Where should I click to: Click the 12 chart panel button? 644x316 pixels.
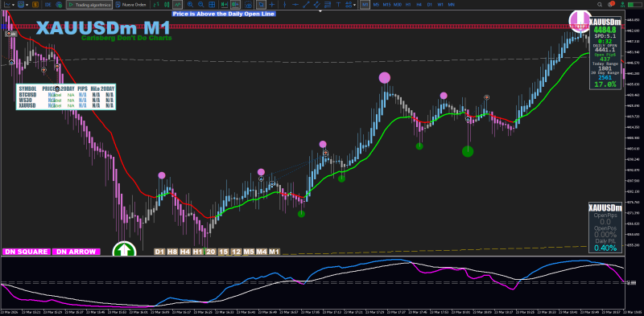(x=236, y=252)
